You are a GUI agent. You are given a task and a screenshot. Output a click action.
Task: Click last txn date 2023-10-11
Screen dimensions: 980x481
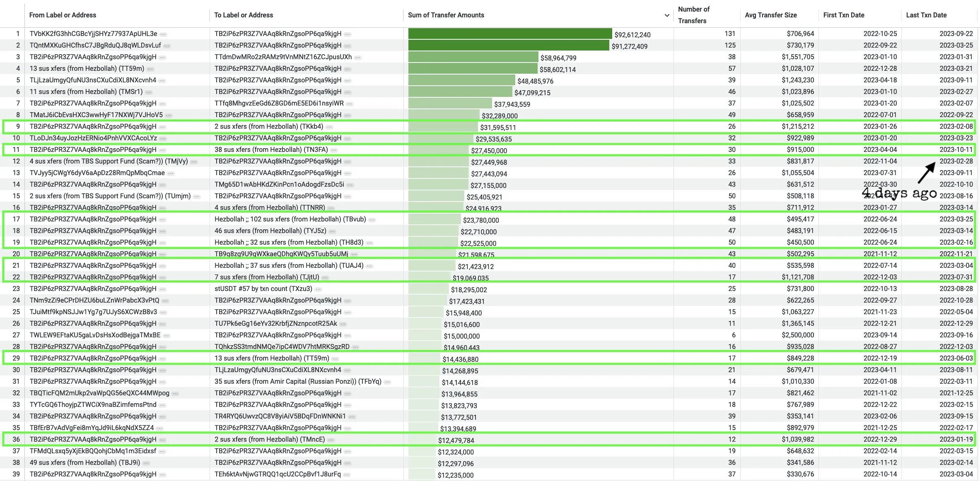point(956,150)
